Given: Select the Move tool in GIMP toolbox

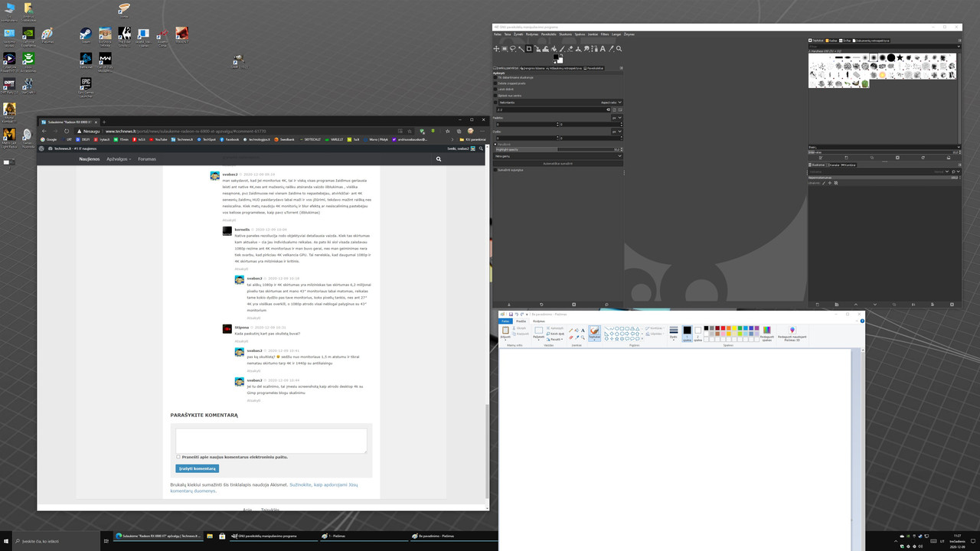Looking at the screenshot, I should (x=496, y=49).
